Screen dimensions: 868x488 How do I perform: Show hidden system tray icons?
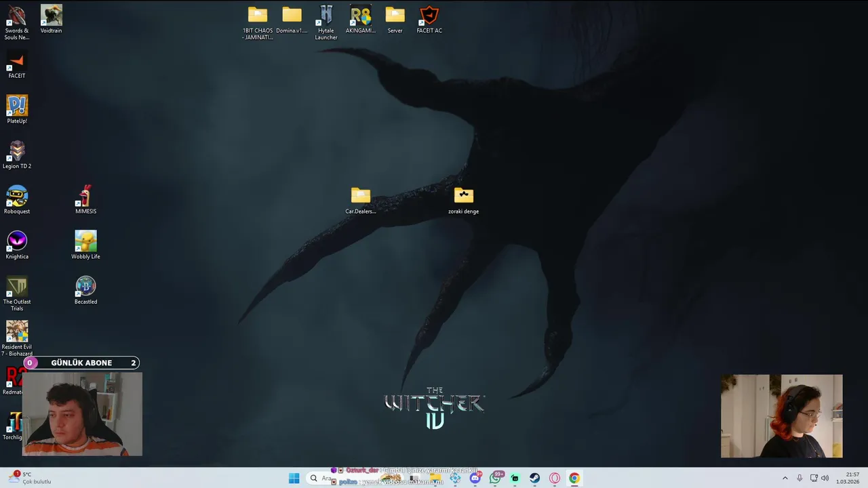(x=785, y=479)
